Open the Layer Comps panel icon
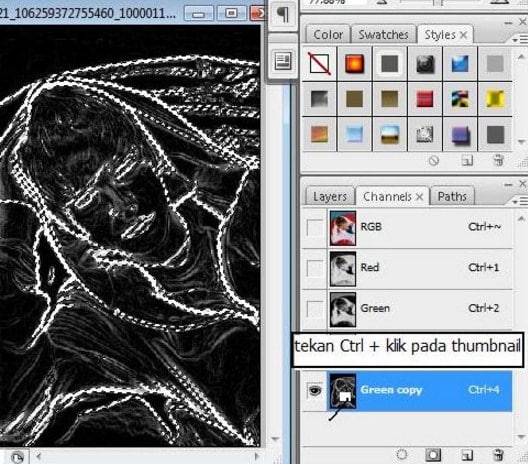The width and height of the screenshot is (528, 464). [x=283, y=61]
